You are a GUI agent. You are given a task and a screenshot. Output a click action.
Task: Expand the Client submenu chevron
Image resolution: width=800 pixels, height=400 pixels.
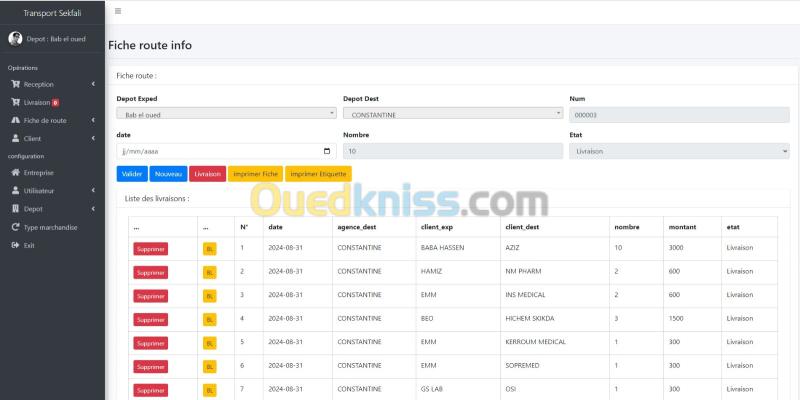pos(93,138)
